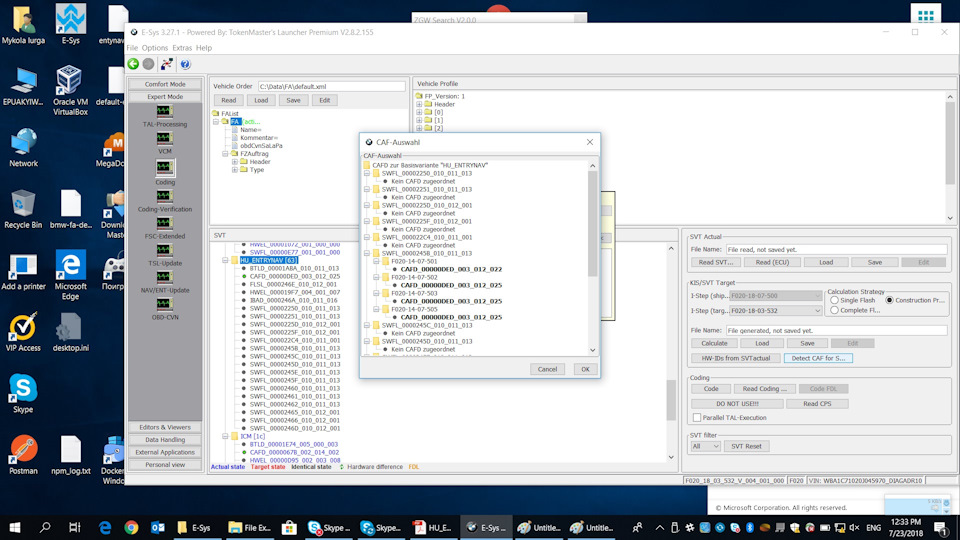Open Microsoft Edge desktop shortcut
Screen dimensions: 960x540
click(x=70, y=275)
